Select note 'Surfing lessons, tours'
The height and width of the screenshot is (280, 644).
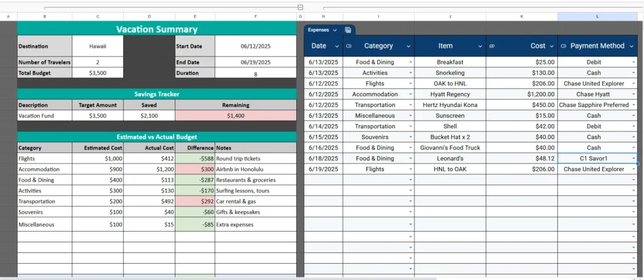[255, 191]
